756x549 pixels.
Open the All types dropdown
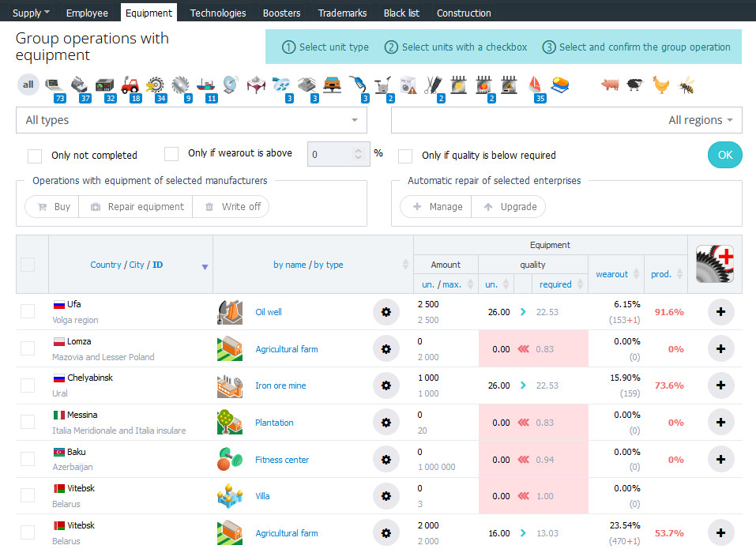pyautogui.click(x=191, y=120)
